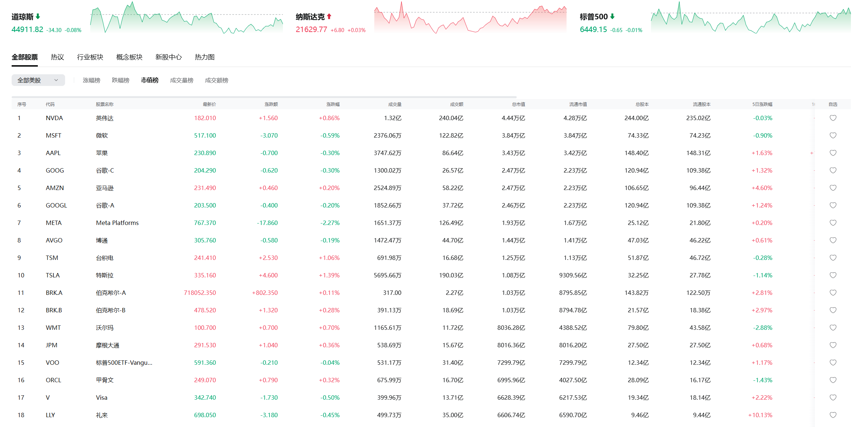Screen dimensions: 868x427
Task: Select the 市值榜 ranking
Action: [150, 80]
